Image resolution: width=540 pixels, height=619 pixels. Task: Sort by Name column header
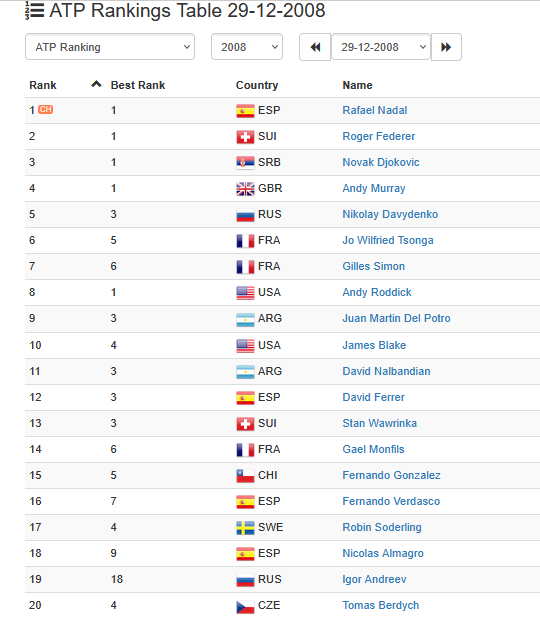coord(357,85)
